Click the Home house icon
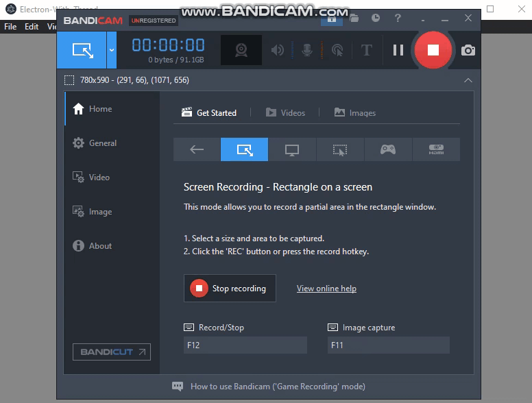This screenshot has width=532, height=403. point(78,109)
